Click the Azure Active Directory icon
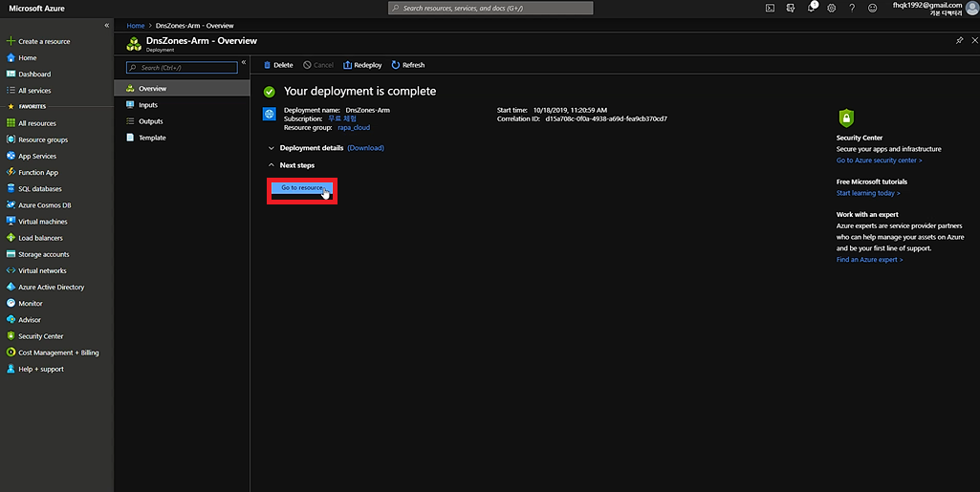980x492 pixels. (x=11, y=287)
